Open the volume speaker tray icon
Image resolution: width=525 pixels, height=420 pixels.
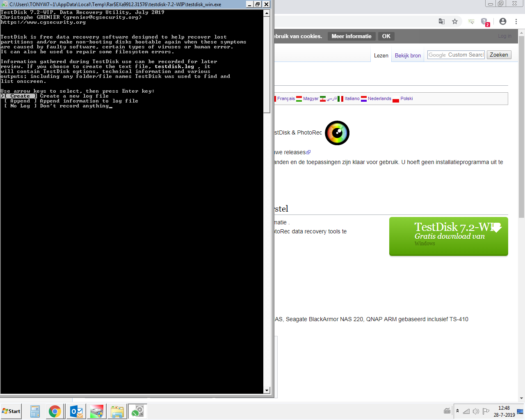476,411
